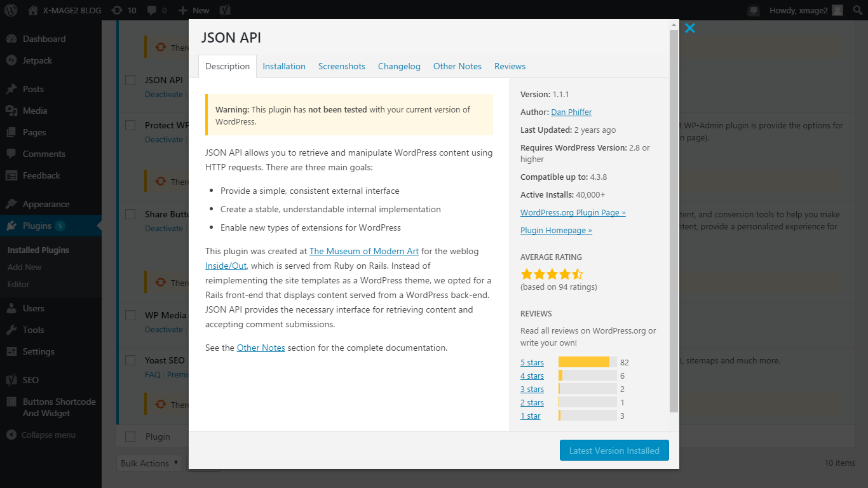Open the WordPress.org Plugin Page link
868x488 pixels.
point(573,212)
